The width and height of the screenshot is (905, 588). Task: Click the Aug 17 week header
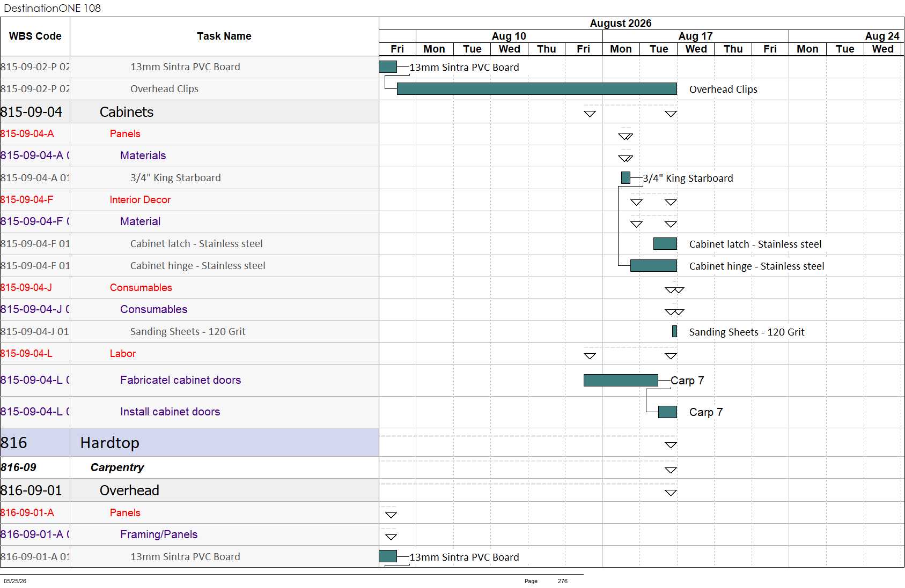click(x=696, y=36)
